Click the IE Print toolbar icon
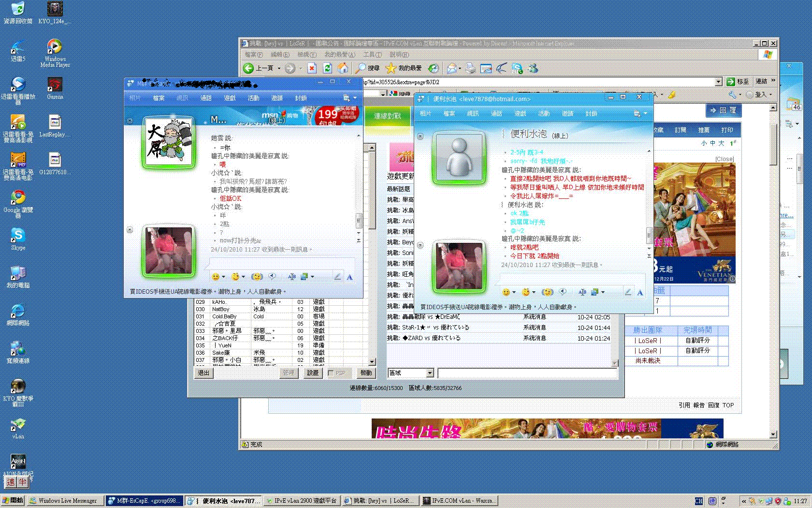Image resolution: width=812 pixels, height=508 pixels. pos(471,68)
